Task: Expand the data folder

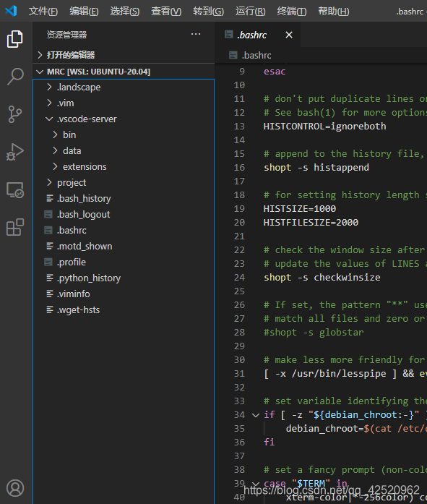Action: (x=124, y=150)
